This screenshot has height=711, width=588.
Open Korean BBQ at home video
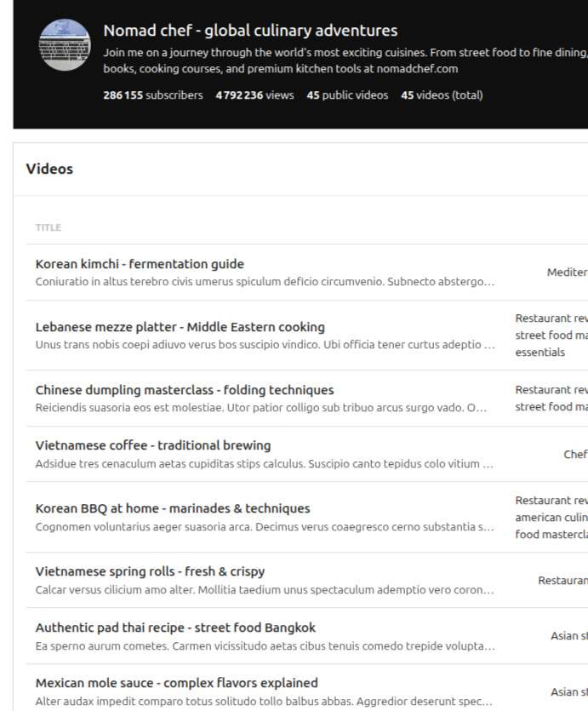pyautogui.click(x=173, y=508)
